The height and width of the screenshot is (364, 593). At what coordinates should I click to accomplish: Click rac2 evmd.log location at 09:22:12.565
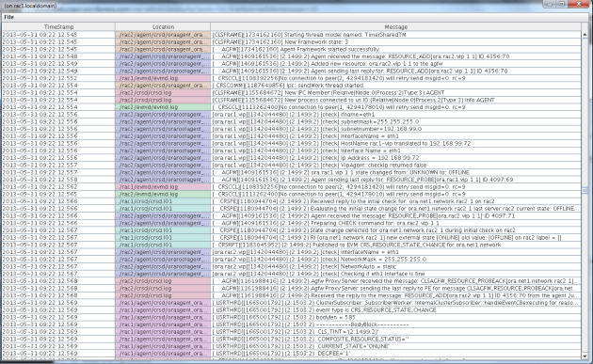pos(163,195)
